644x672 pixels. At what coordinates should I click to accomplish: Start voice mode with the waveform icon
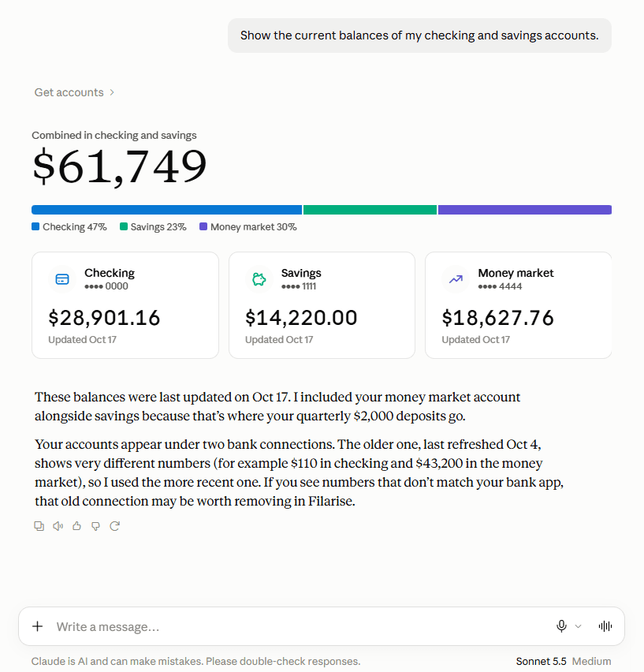click(x=605, y=626)
